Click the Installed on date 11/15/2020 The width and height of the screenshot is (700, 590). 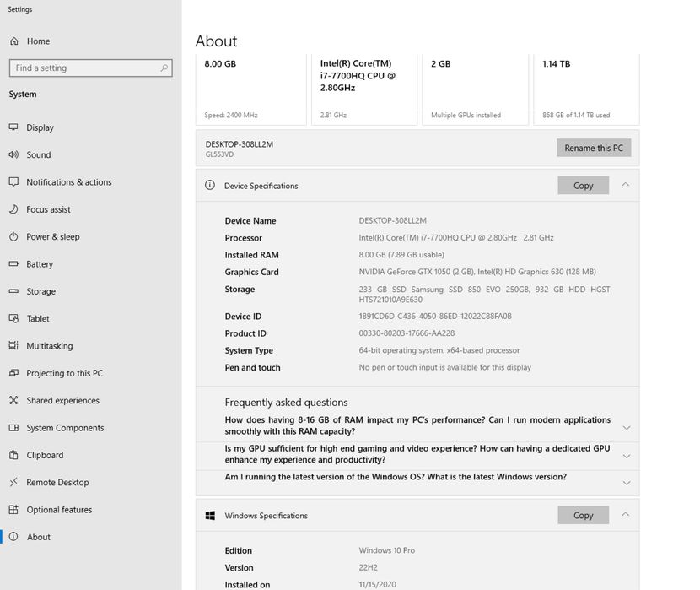pos(377,584)
